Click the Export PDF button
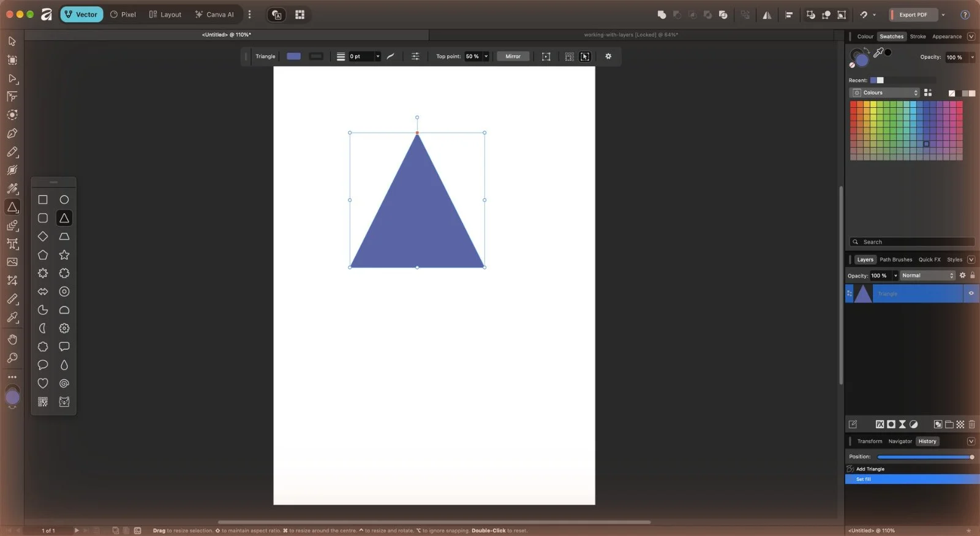The width and height of the screenshot is (980, 536). [x=913, y=15]
